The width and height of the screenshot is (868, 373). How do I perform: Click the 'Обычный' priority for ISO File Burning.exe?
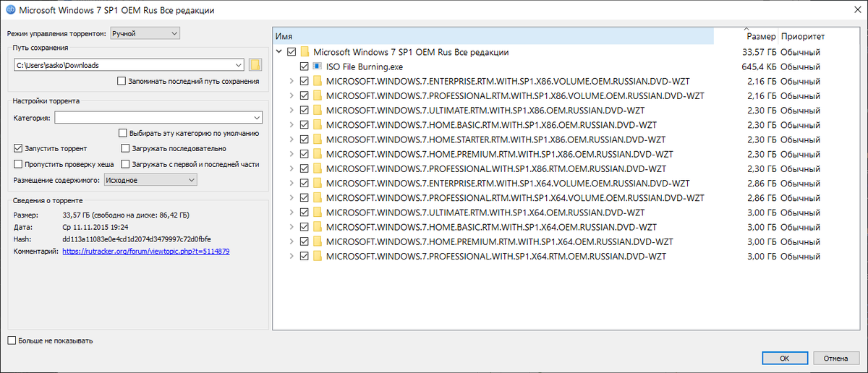[x=801, y=66]
